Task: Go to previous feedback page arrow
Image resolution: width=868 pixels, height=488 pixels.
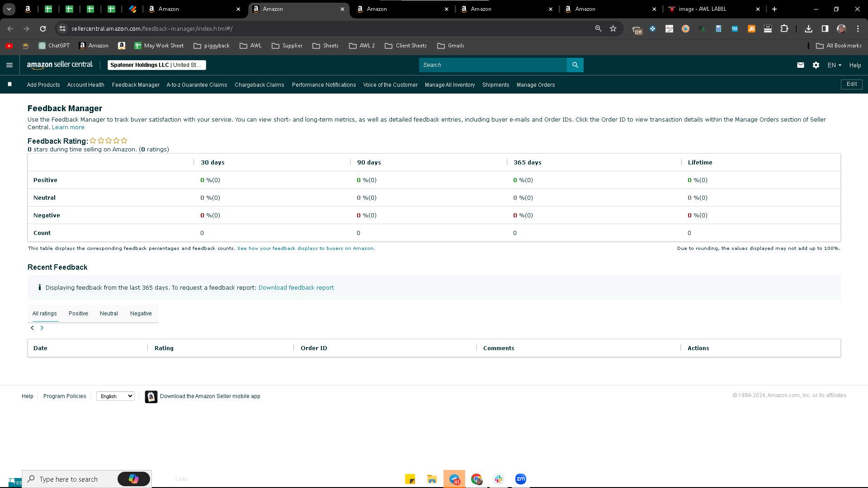Action: pos(32,328)
